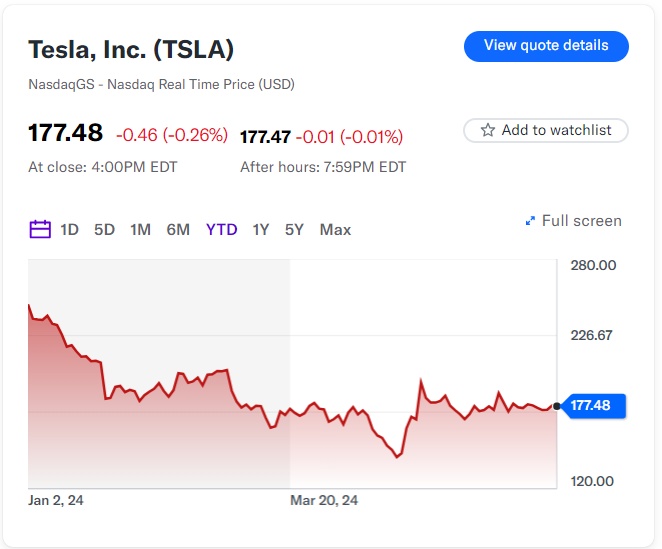Add Tesla to watchlist
The width and height of the screenshot is (662, 549).
tap(546, 130)
